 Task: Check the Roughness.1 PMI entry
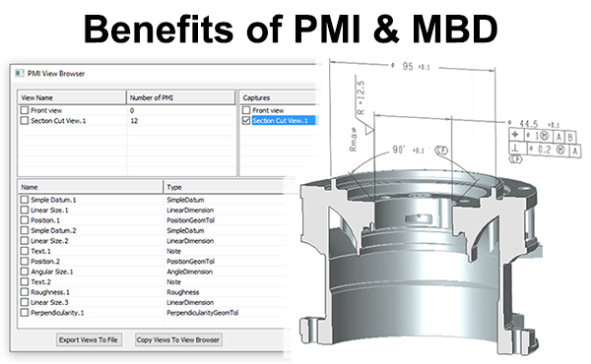[x=25, y=292]
